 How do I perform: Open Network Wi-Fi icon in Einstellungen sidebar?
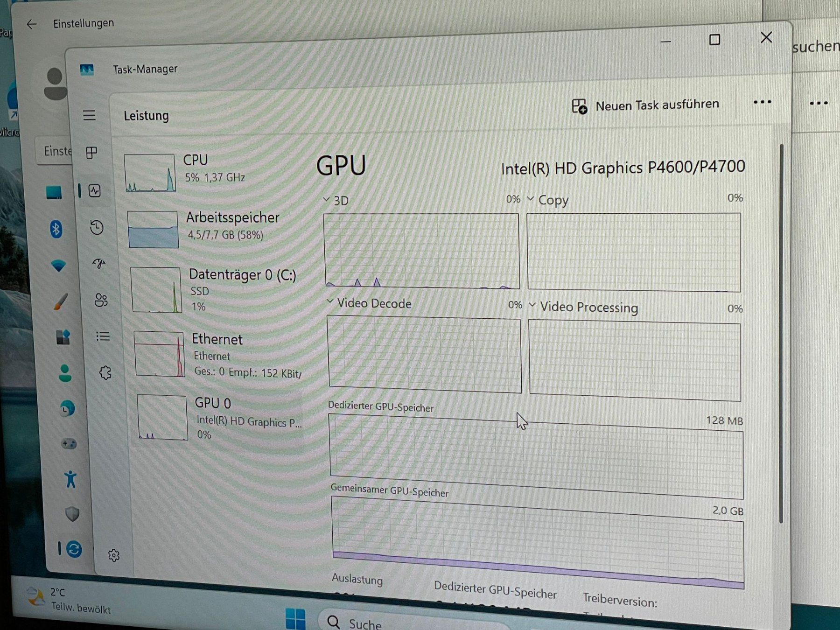(58, 266)
